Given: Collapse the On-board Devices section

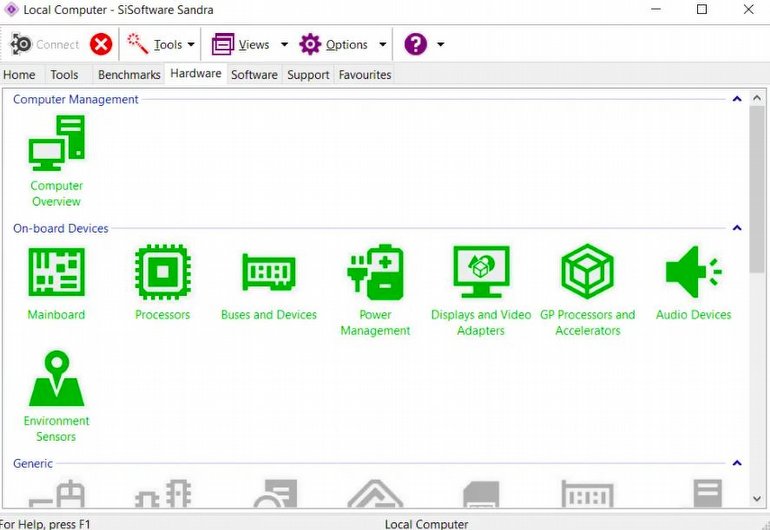Looking at the screenshot, I should (x=737, y=228).
